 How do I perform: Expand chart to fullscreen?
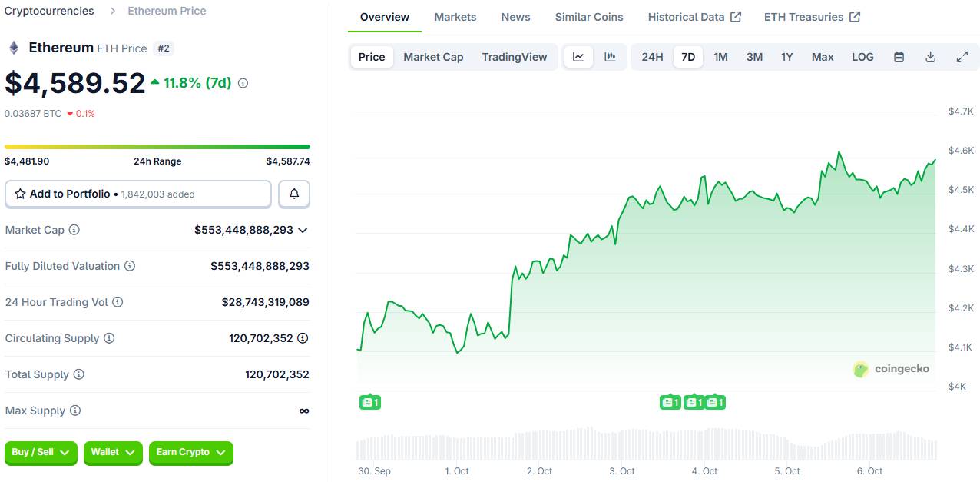(x=962, y=57)
